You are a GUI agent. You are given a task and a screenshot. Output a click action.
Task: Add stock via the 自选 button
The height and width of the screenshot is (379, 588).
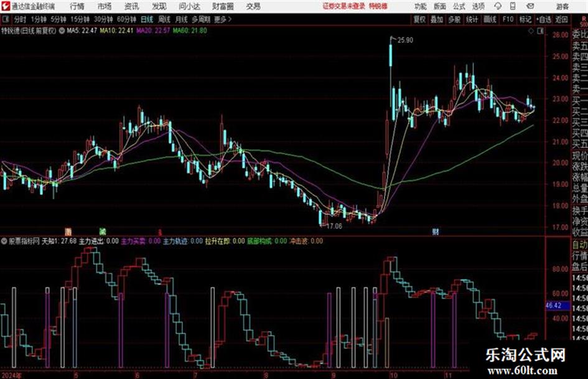[x=544, y=19]
